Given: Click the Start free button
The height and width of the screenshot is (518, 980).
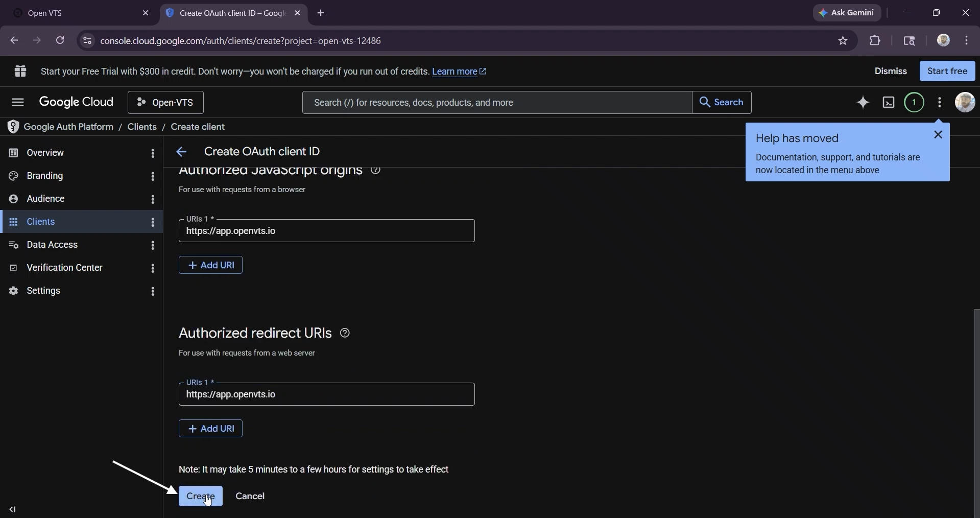Looking at the screenshot, I should point(947,71).
